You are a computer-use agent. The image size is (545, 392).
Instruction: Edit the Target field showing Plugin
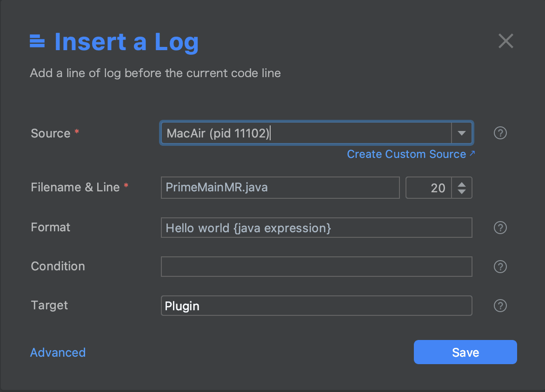tap(316, 306)
